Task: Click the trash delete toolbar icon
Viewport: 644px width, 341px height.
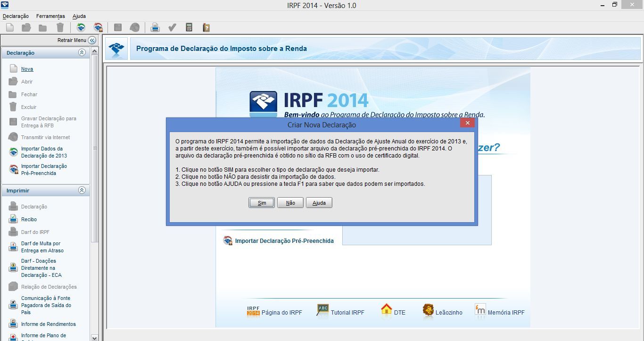Action: [60, 27]
